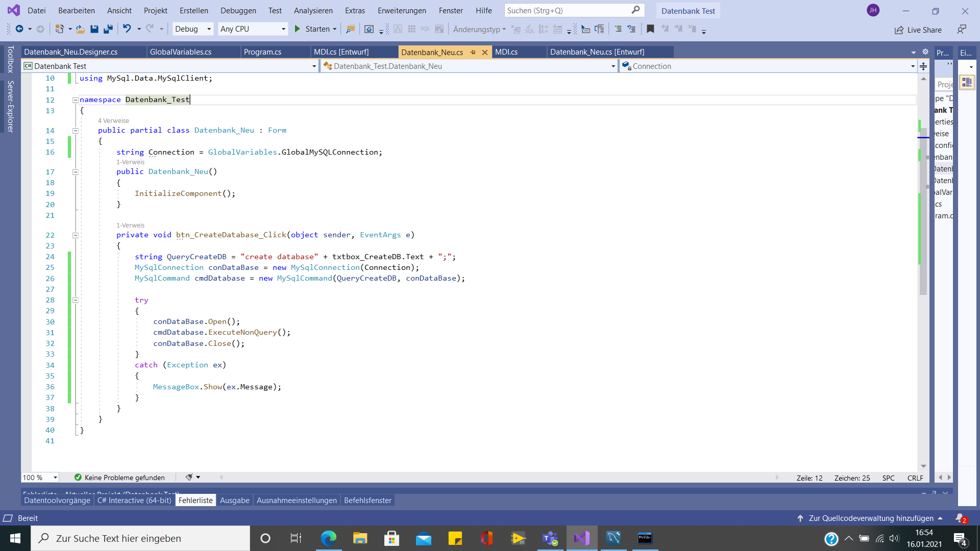Switch to the GlobalVariables.cs tab
This screenshot has width=980, height=551.
pyautogui.click(x=181, y=52)
